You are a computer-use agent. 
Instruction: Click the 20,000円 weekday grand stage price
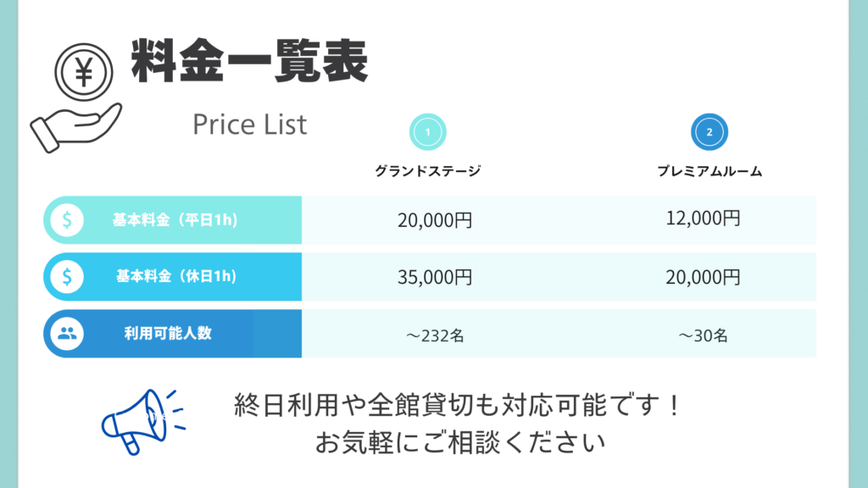[435, 221]
